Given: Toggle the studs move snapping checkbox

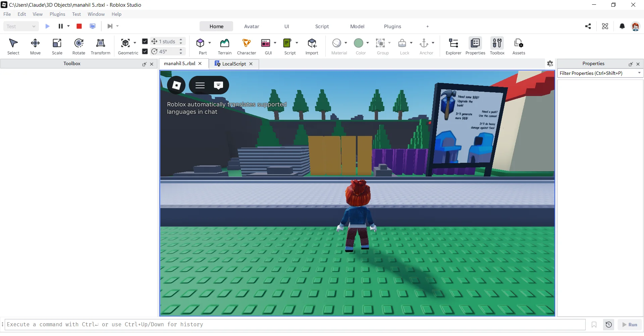Looking at the screenshot, I should click(145, 41).
